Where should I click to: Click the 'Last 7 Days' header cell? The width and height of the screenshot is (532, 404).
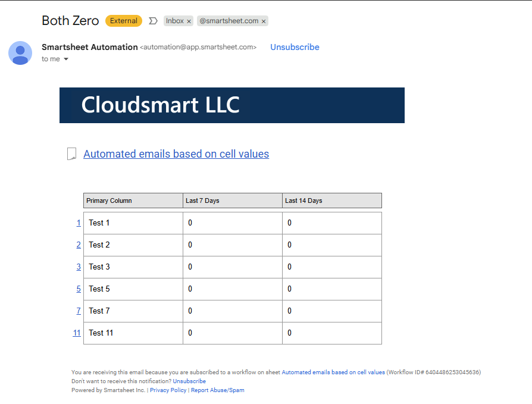click(x=233, y=201)
